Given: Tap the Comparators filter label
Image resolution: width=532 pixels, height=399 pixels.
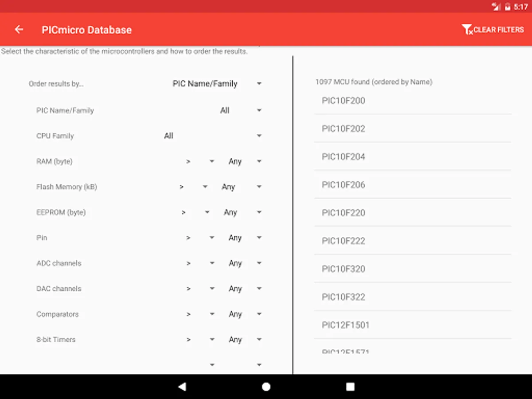Looking at the screenshot, I should point(57,314).
